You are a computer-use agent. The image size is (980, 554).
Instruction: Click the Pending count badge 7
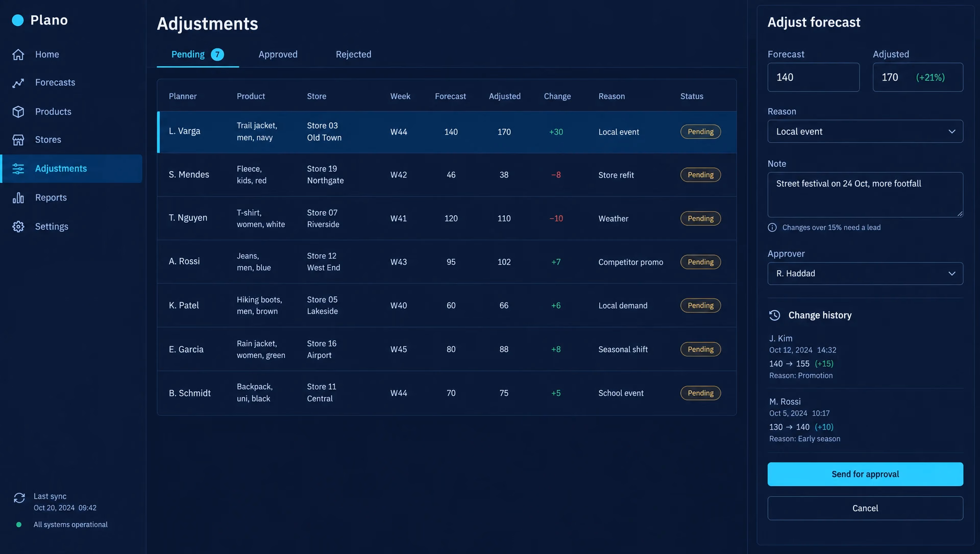(217, 55)
